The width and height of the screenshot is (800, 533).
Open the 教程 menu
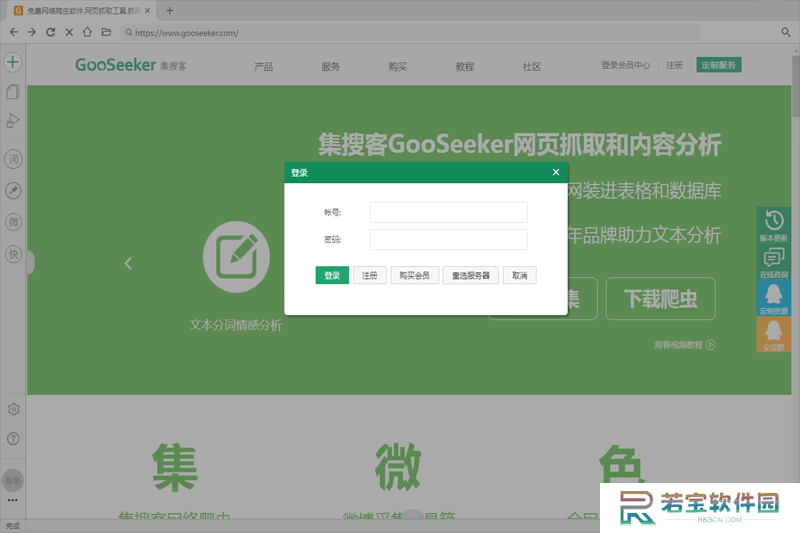(x=465, y=67)
